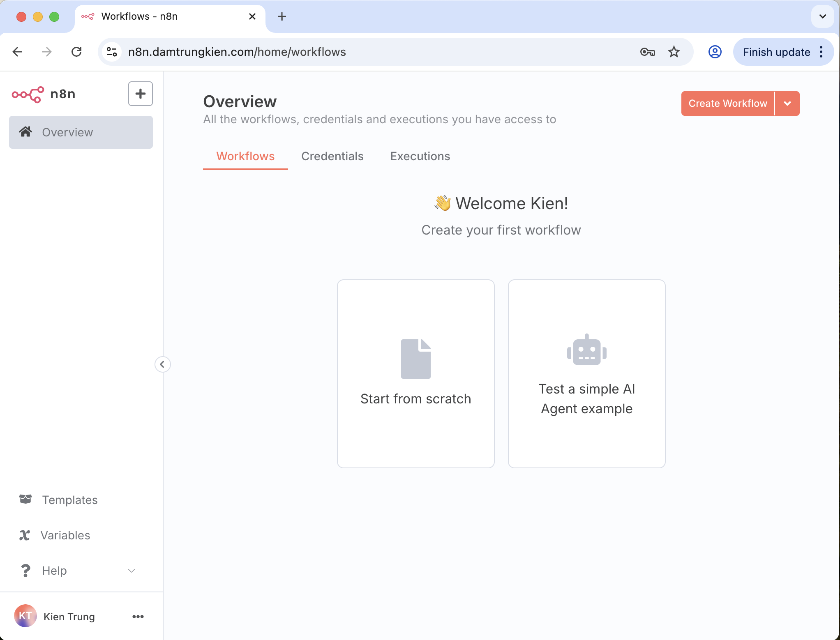Open the Create Workflow dropdown arrow
840x640 pixels.
pyautogui.click(x=787, y=104)
